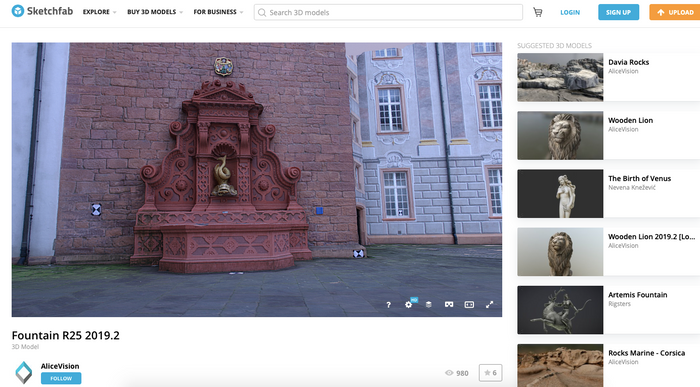Screen dimensions: 700x387
Task: Click inside the 3D fountain viewer
Action: pyautogui.click(x=257, y=179)
